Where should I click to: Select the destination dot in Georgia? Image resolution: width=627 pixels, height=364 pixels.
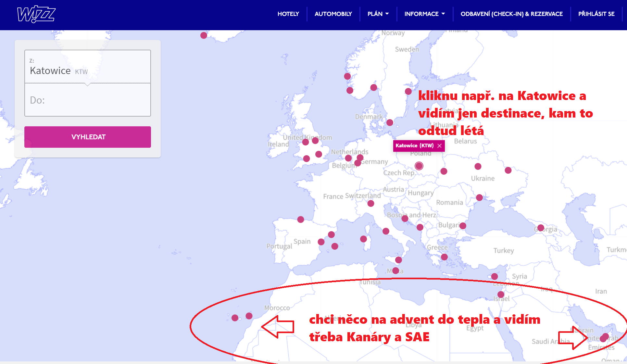pos(541,228)
